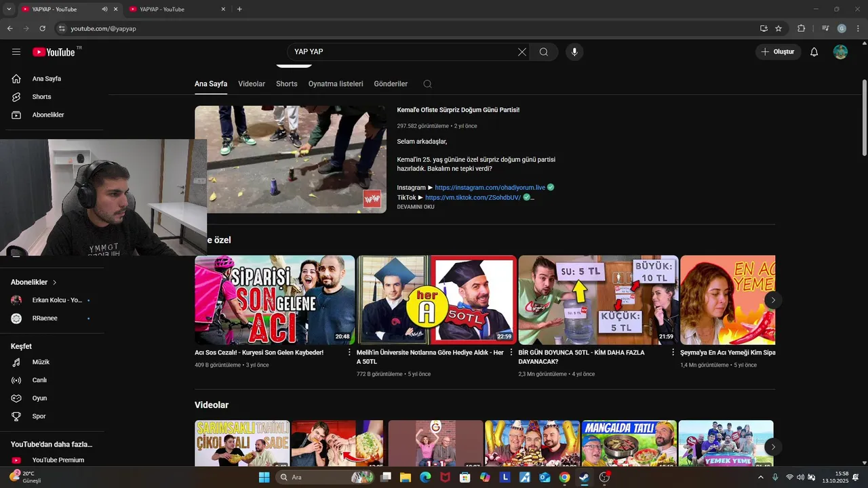
Task: Open the YouTube hamburger guide menu
Action: [x=16, y=52]
